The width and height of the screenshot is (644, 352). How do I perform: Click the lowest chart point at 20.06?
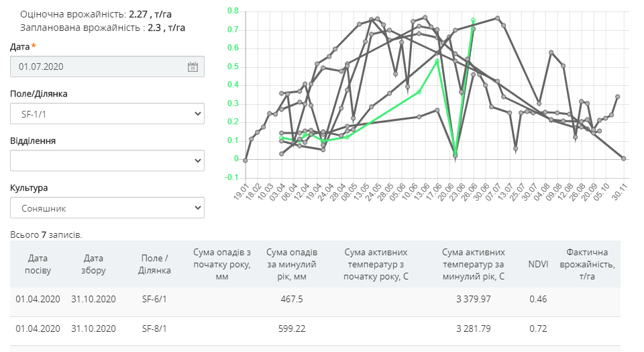455,156
